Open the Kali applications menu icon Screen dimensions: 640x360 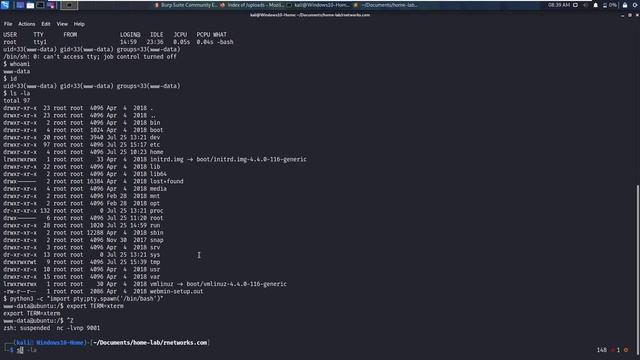[5, 5]
